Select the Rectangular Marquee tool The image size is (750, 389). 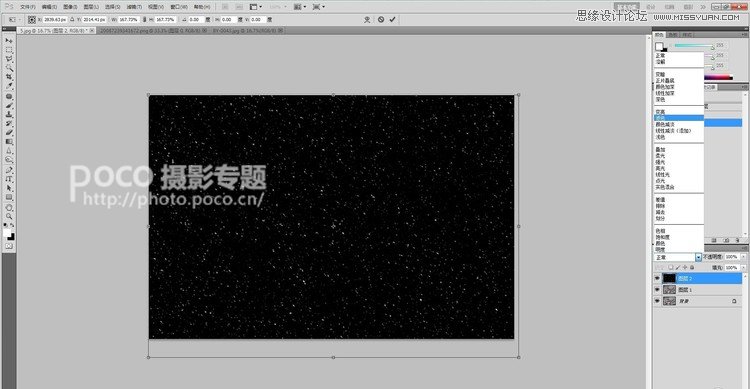tap(9, 50)
